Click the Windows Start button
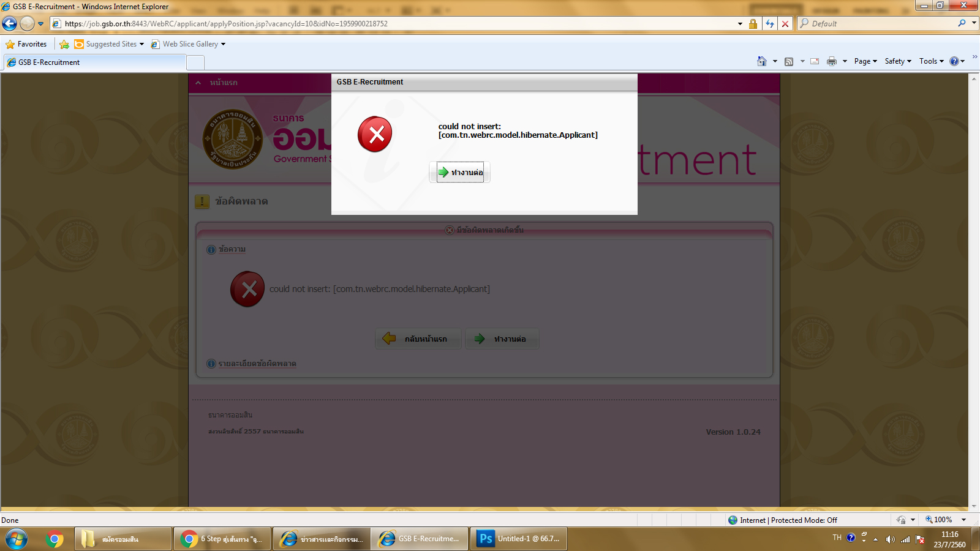This screenshot has height=551, width=980. (17, 539)
